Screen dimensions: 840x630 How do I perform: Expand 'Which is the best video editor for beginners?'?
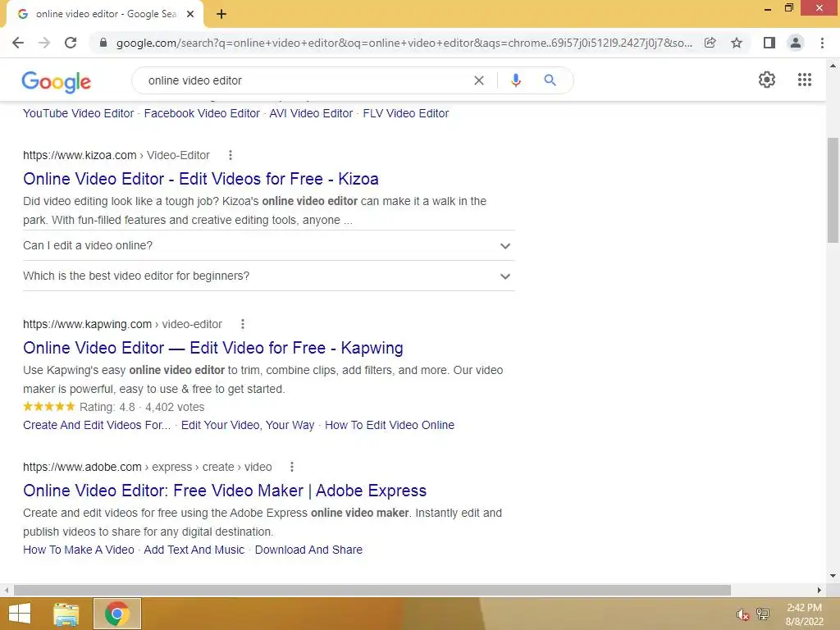tap(269, 276)
